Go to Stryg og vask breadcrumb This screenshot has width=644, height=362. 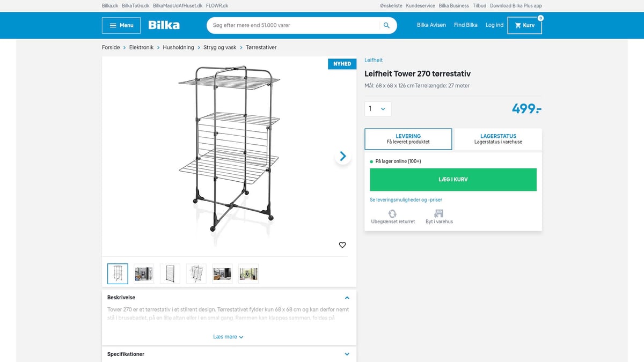[219, 47]
